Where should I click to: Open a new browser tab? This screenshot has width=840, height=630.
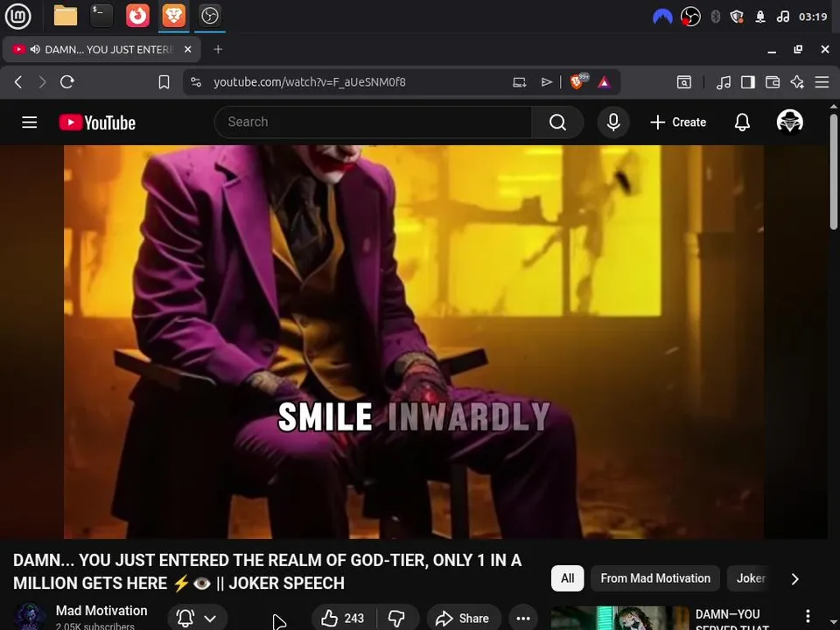tap(218, 49)
